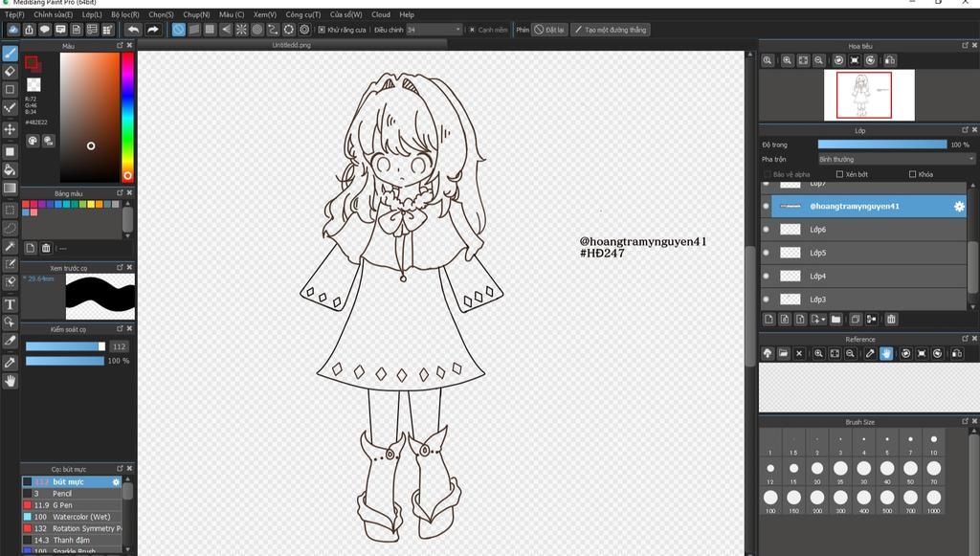Switch to the Untitledd.png canvas tab
The image size is (980, 556).
pos(292,45)
